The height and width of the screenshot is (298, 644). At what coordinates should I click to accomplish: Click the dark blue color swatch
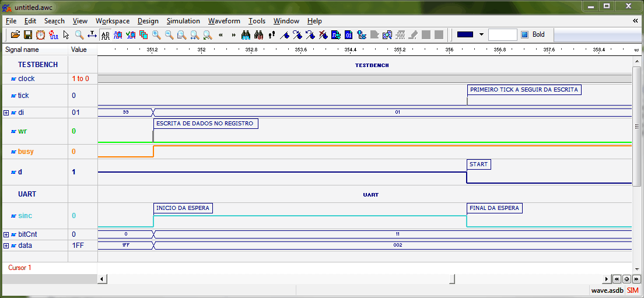[466, 35]
